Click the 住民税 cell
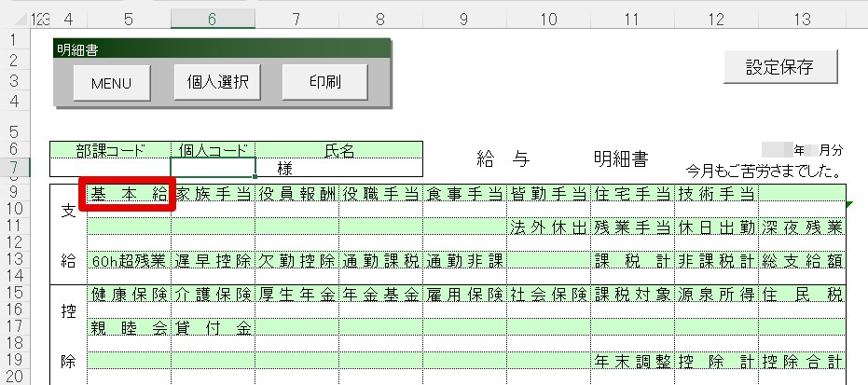 pyautogui.click(x=802, y=295)
